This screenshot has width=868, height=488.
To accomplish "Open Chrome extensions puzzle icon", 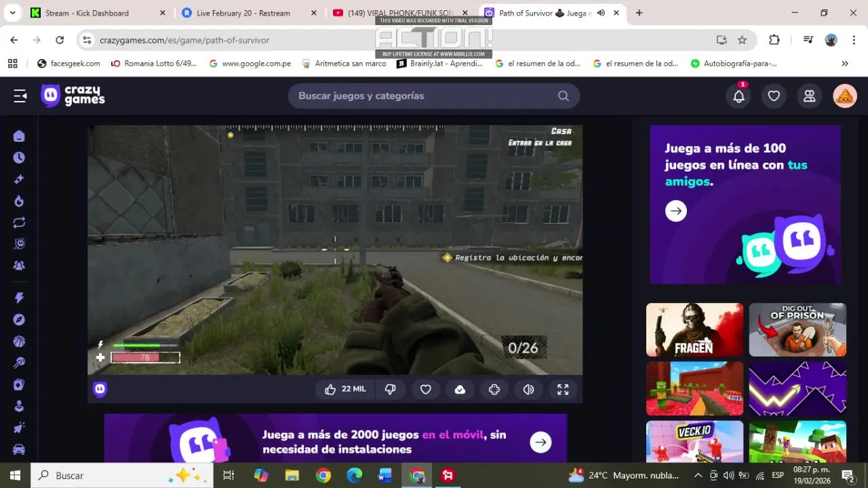I will [774, 40].
